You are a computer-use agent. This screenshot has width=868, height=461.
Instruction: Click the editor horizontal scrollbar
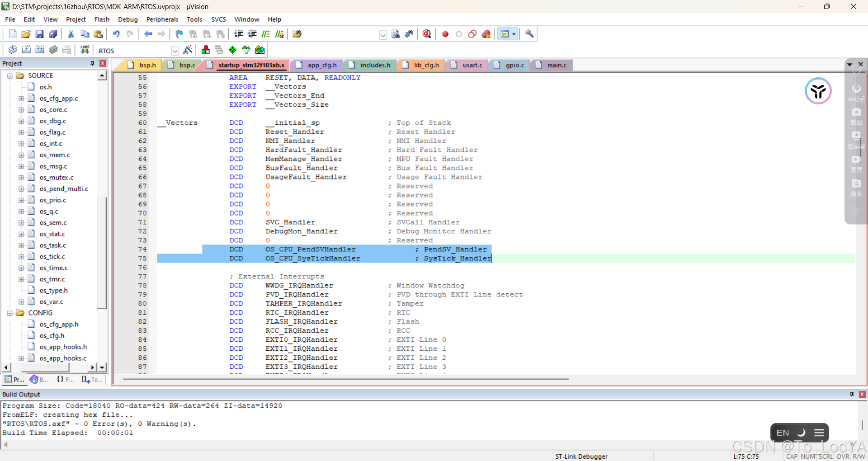346,379
